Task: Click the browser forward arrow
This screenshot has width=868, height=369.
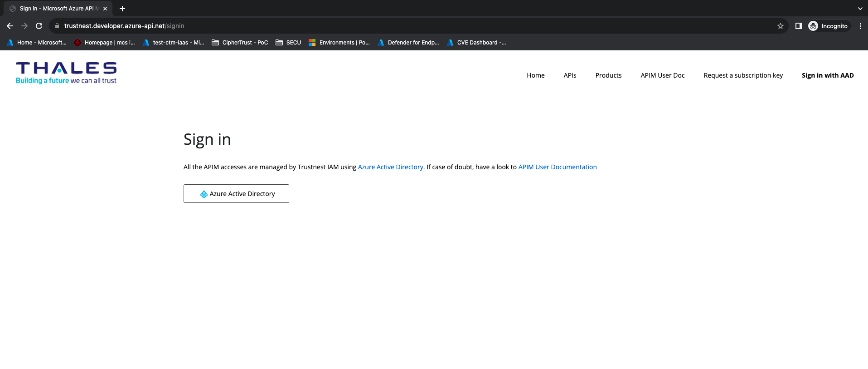Action: pyautogui.click(x=24, y=26)
